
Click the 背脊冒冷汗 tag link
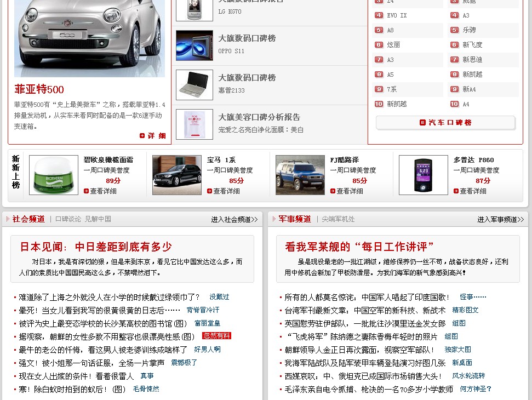[203, 310]
